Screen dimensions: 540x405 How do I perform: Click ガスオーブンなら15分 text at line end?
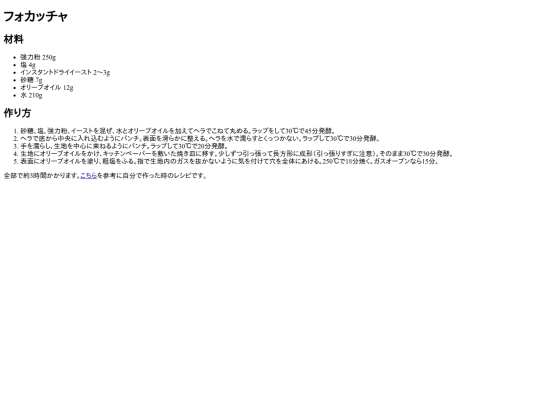tap(404, 161)
